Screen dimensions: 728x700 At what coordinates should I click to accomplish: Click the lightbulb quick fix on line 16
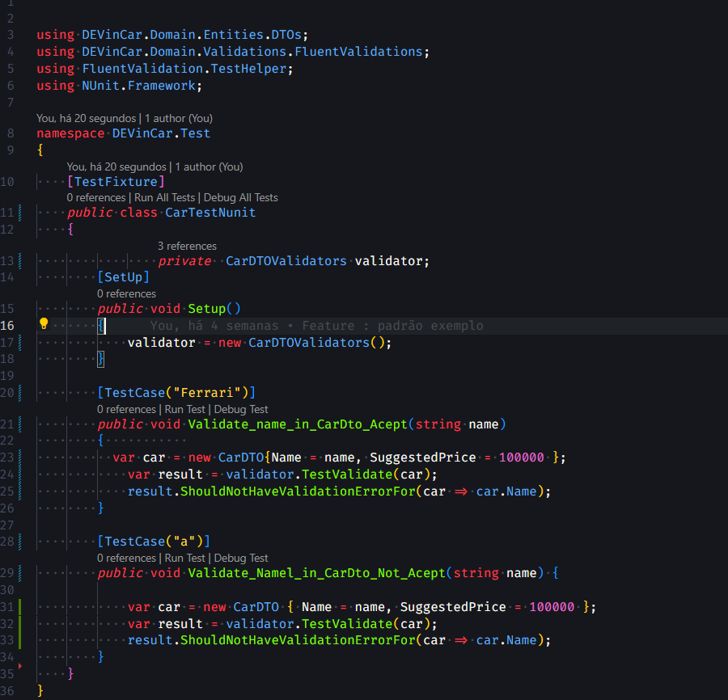click(44, 325)
